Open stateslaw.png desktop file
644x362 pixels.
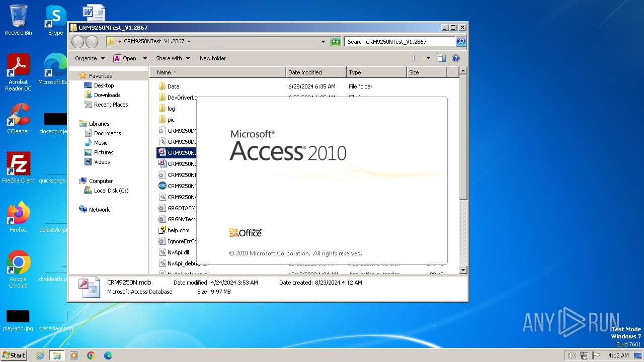55,320
